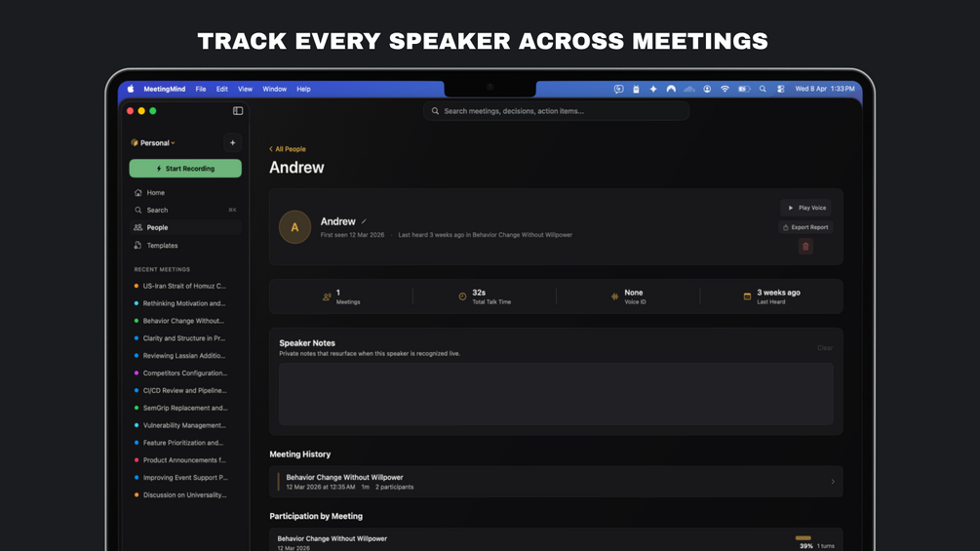
Task: Click the battery status icon
Action: click(744, 89)
